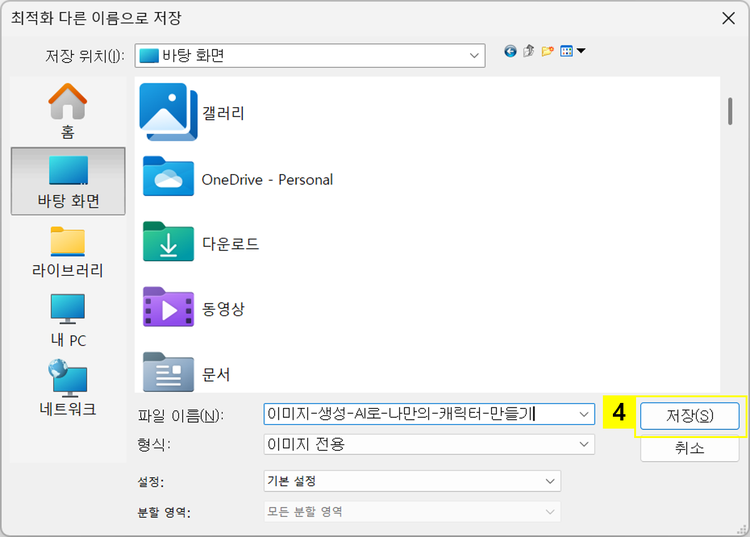
Task: Click the 동영상 label text
Action: click(x=223, y=309)
